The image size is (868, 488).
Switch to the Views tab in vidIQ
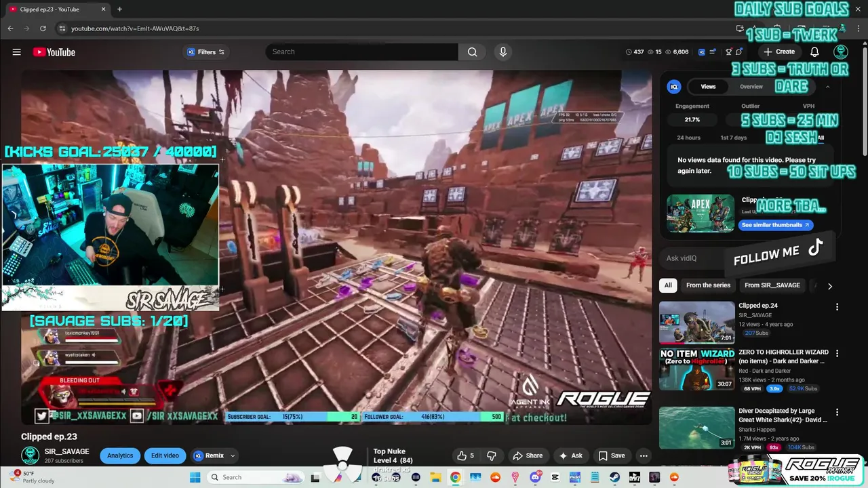708,87
